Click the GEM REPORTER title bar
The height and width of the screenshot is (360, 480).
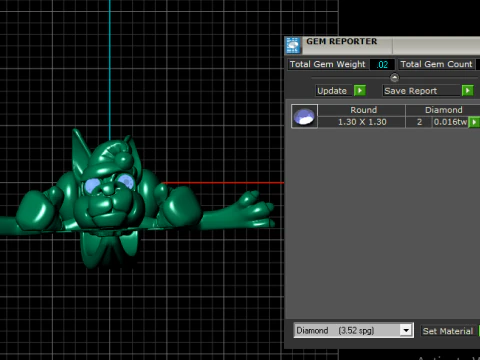[x=382, y=45]
